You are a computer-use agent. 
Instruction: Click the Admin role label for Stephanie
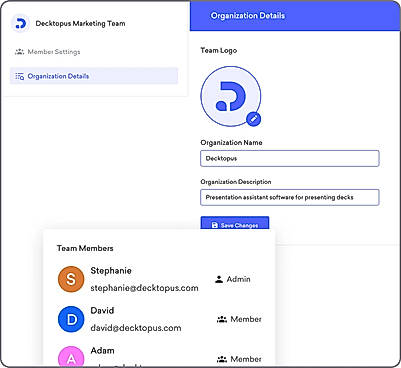(x=238, y=279)
